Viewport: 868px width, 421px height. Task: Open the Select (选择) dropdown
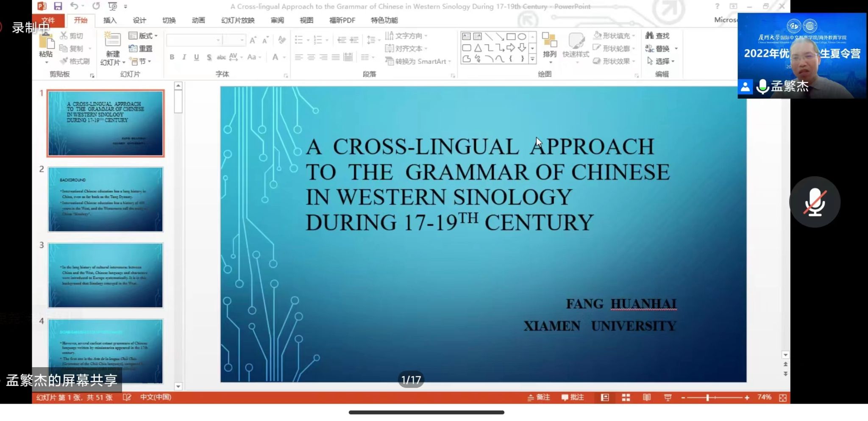[661, 61]
